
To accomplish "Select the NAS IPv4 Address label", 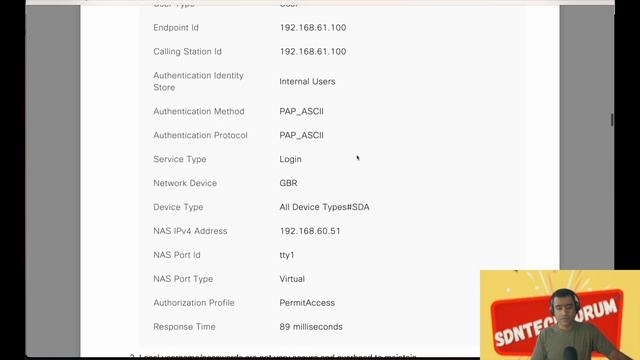I will 190,231.
